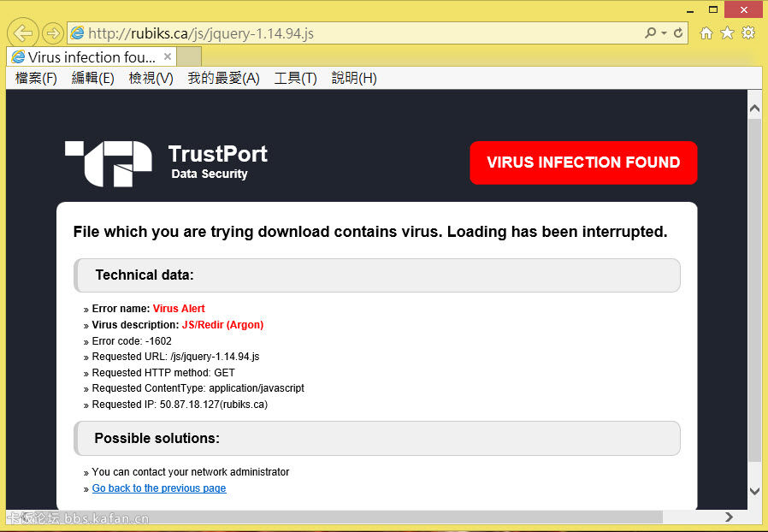Refresh the page with reload icon
This screenshot has width=768, height=532.
(x=679, y=33)
